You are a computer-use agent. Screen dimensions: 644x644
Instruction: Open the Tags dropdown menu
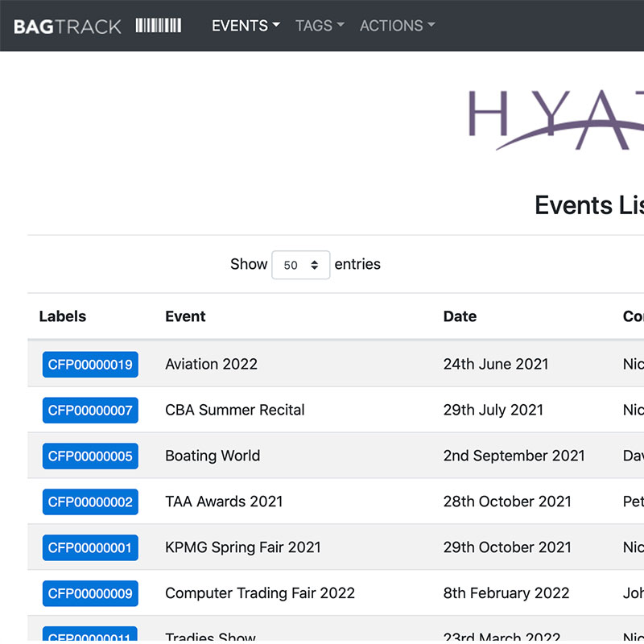[319, 26]
